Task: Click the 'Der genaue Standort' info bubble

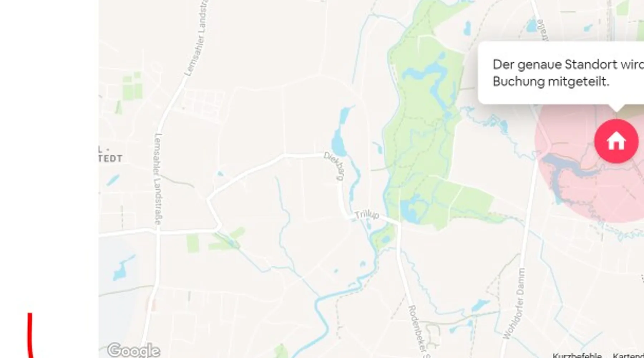Action: (561, 73)
